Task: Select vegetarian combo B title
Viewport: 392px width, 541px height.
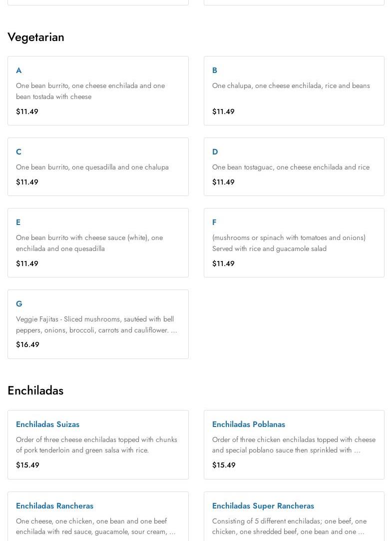Action: [215, 70]
